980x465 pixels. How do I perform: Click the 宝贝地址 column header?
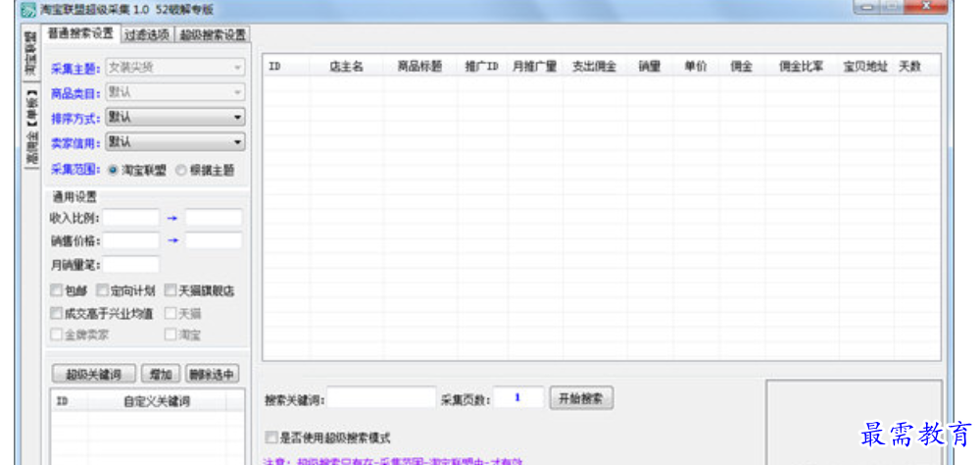pyautogui.click(x=865, y=67)
